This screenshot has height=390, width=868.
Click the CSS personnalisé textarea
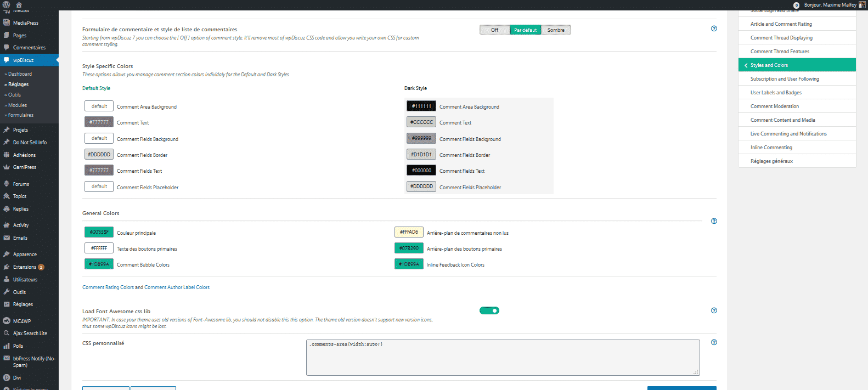point(503,358)
